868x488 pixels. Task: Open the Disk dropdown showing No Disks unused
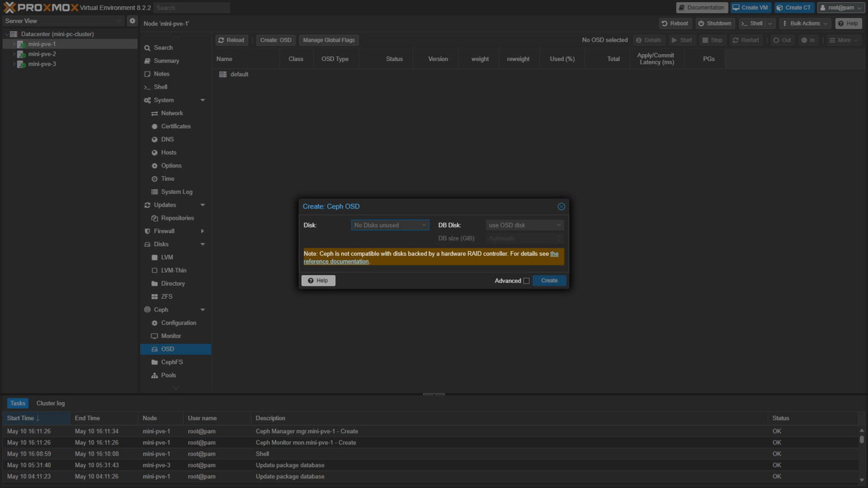390,225
